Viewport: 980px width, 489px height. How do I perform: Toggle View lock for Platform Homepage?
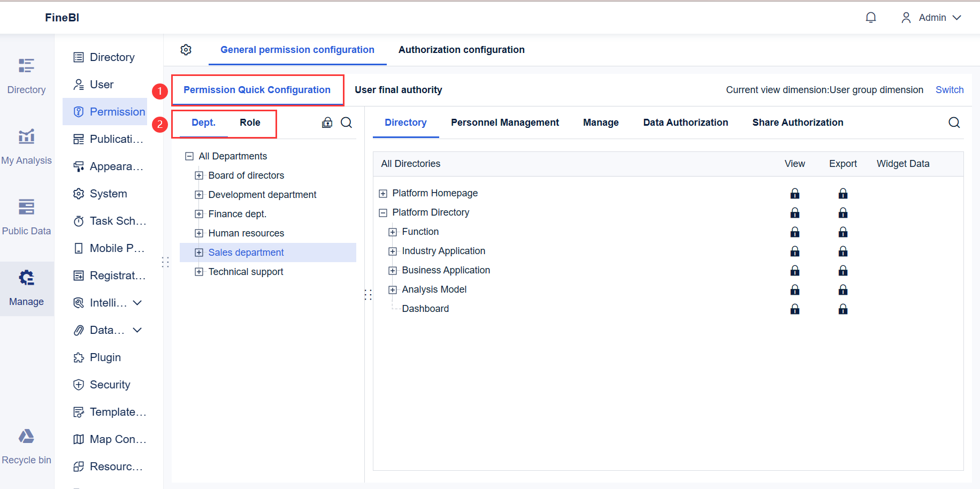(x=795, y=193)
